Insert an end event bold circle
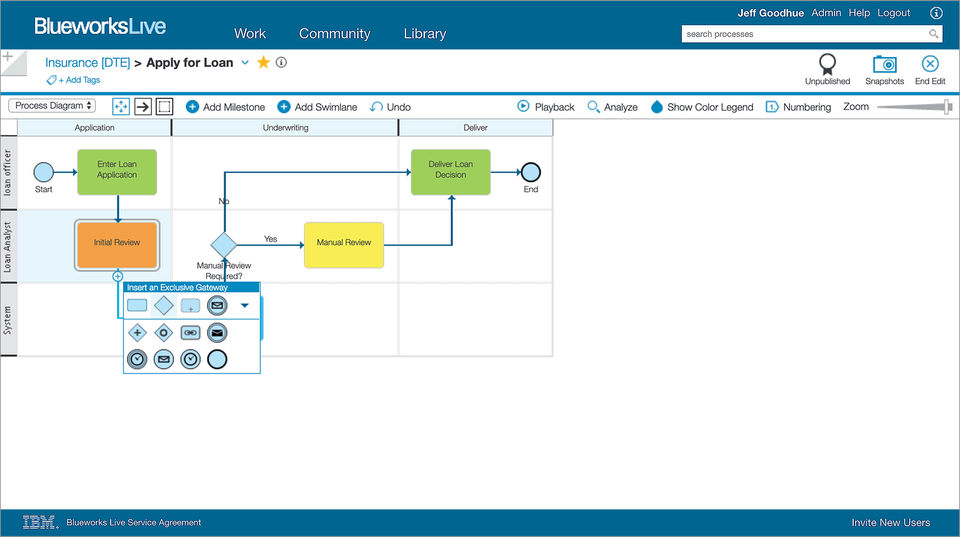This screenshot has height=537, width=960. coord(217,359)
